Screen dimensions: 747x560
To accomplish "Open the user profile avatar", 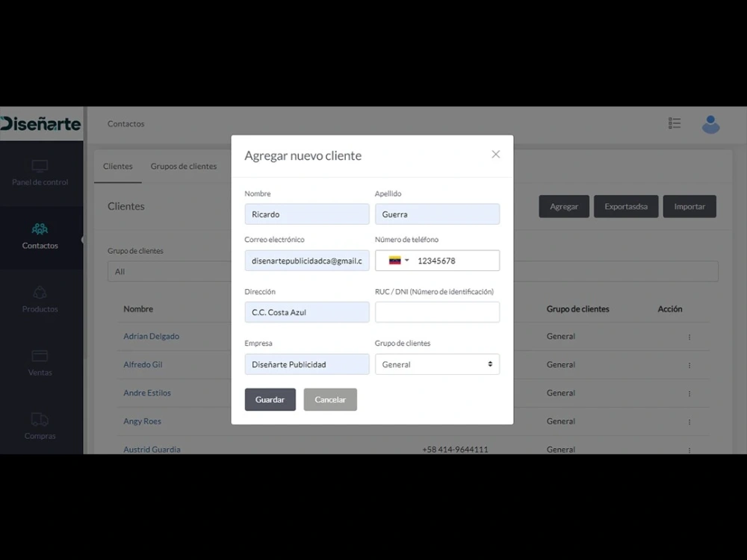I will 710,124.
